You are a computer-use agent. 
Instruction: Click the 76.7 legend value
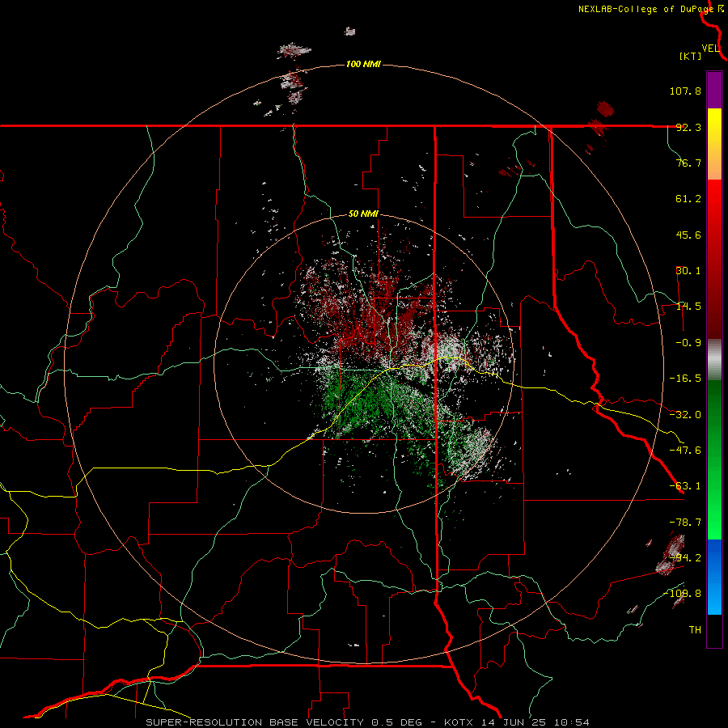click(x=688, y=163)
